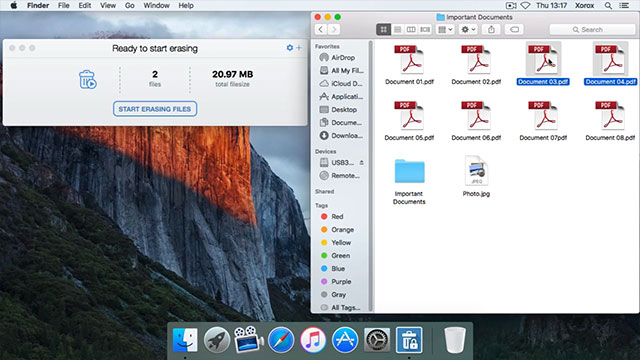Select Document 01.pdf
Screen dimensions: 640x360
[x=409, y=64]
